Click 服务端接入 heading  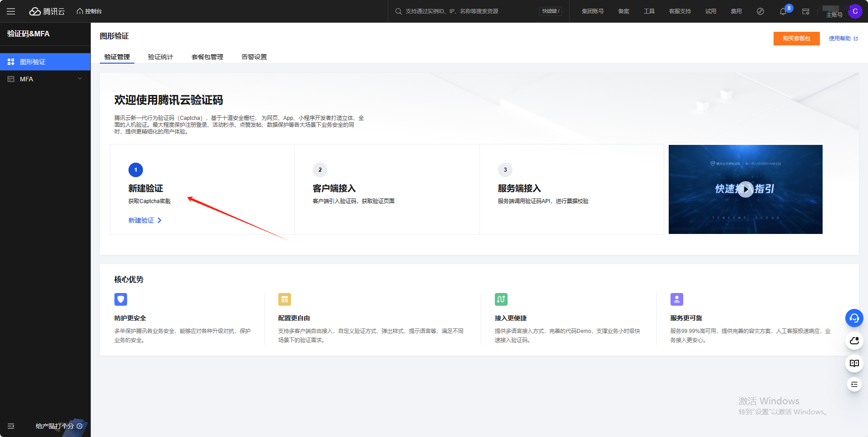519,189
